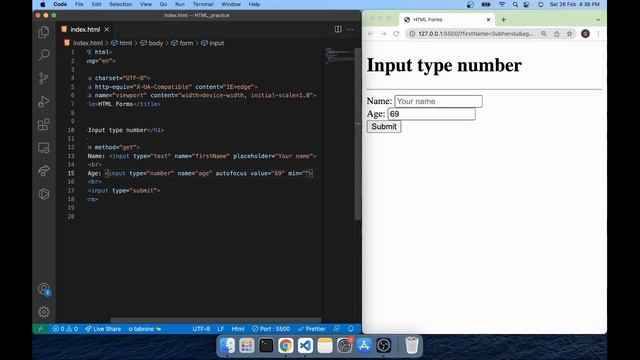Click tabnine status bar entry
The height and width of the screenshot is (360, 640).
tap(145, 329)
